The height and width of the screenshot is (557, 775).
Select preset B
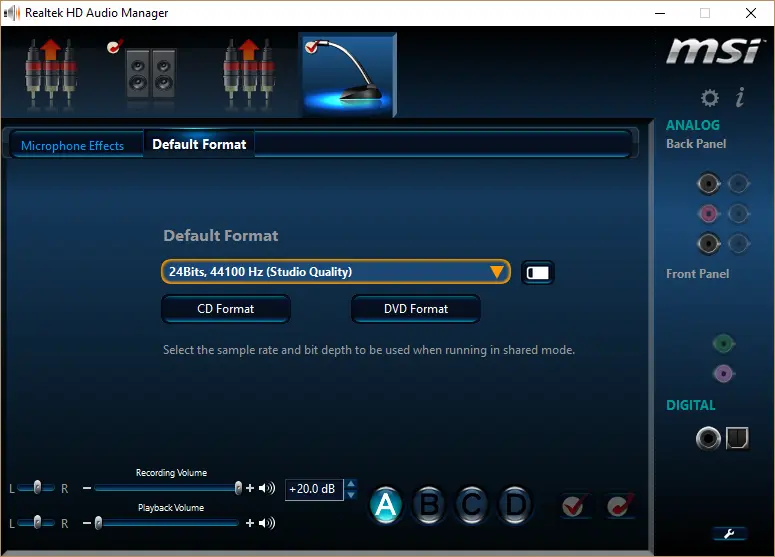click(429, 505)
